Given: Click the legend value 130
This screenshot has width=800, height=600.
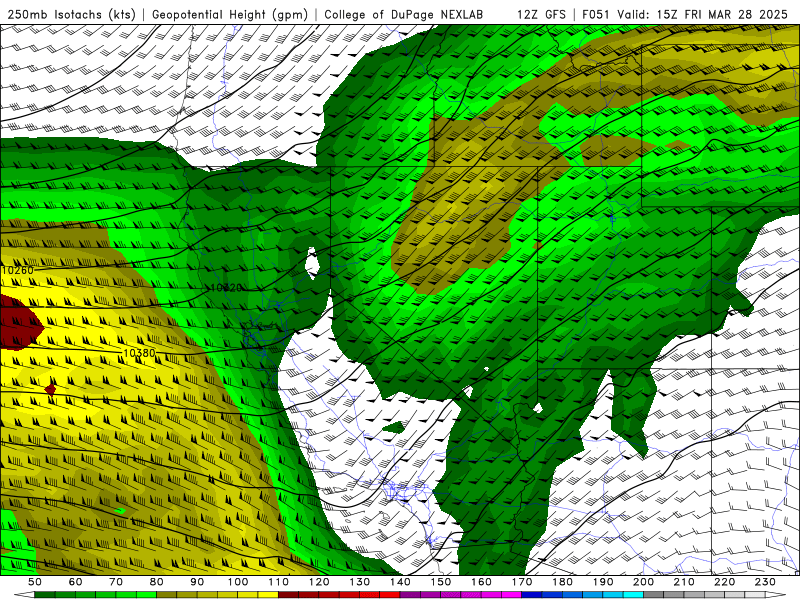Looking at the screenshot, I should [x=360, y=582].
